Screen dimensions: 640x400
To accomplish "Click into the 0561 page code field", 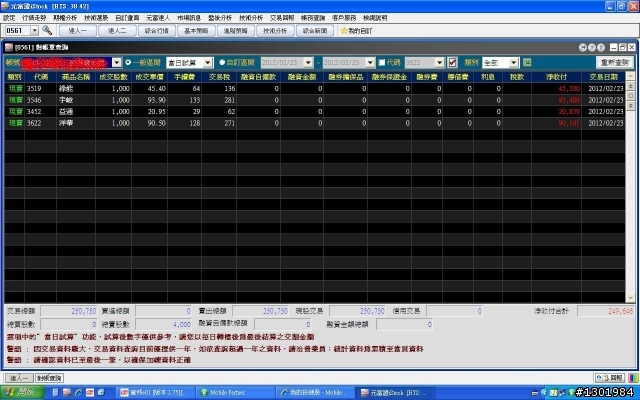I will click(x=17, y=31).
